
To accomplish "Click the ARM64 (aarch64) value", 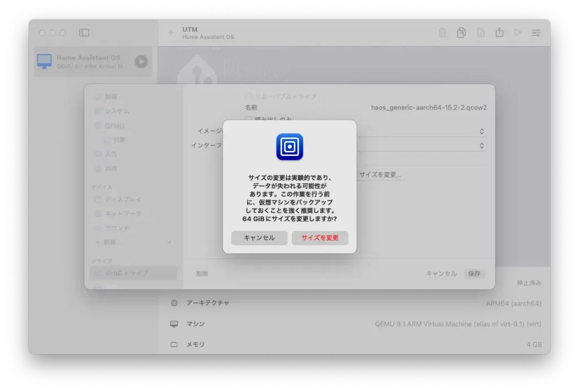I will click(x=513, y=303).
